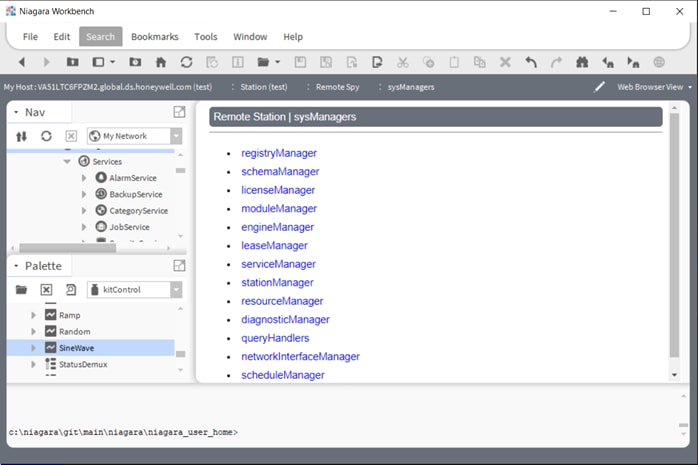The height and width of the screenshot is (465, 698).
Task: Expand the StatusDemux palette item
Action: [x=33, y=364]
